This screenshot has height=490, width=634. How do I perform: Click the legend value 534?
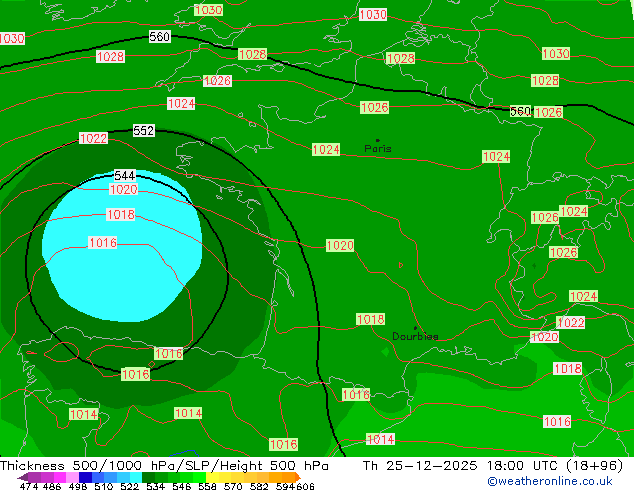click(155, 486)
